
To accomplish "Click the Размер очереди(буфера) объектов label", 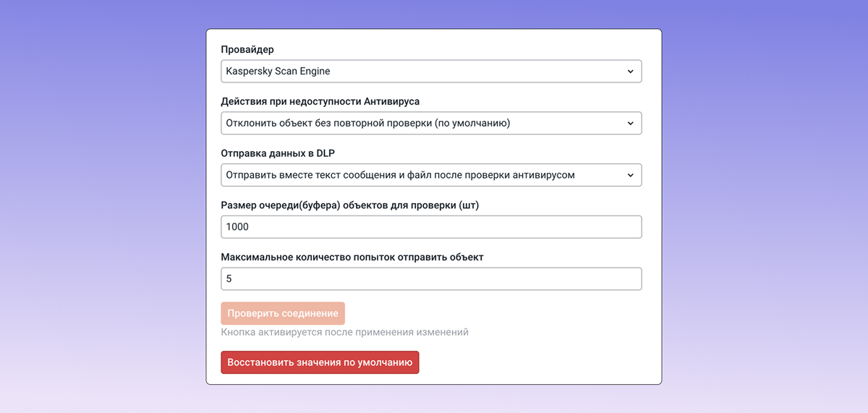I will pyautogui.click(x=349, y=205).
